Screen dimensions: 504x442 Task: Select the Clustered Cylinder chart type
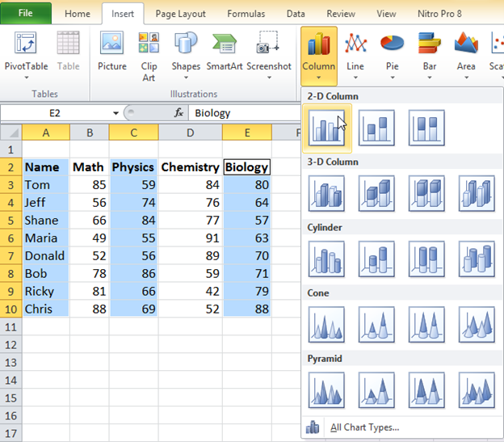(326, 259)
